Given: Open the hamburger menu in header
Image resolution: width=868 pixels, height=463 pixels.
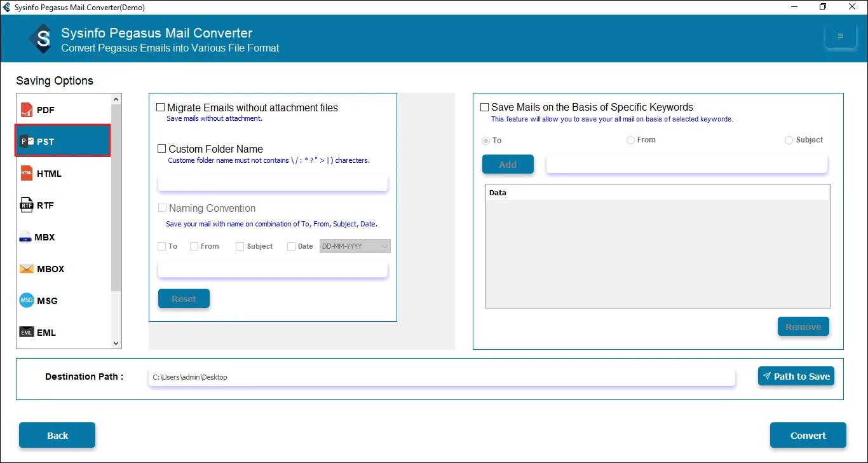Looking at the screenshot, I should tap(840, 36).
